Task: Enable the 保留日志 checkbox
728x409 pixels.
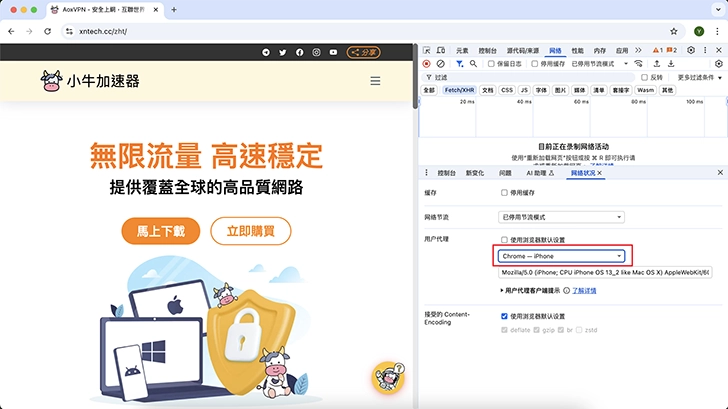Action: coord(492,63)
